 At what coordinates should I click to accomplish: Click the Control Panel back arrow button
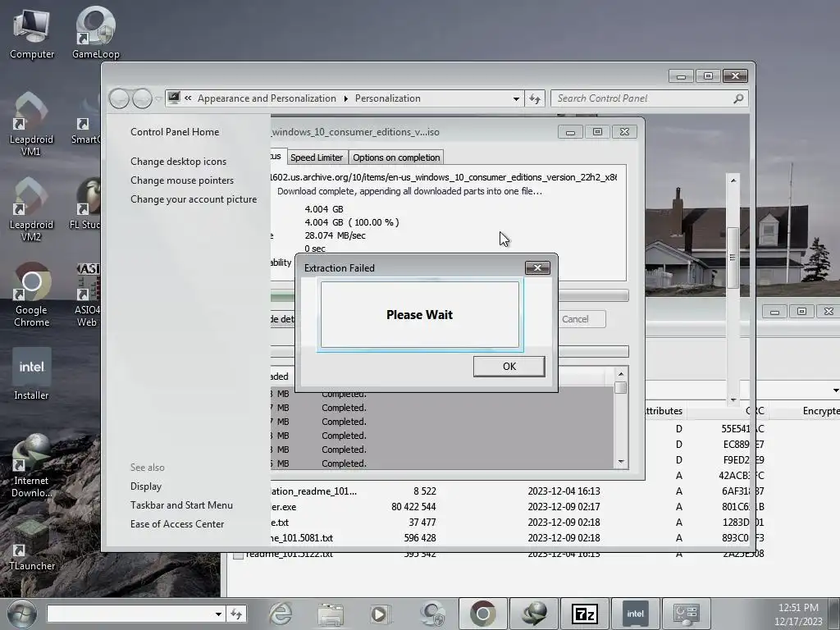[119, 98]
